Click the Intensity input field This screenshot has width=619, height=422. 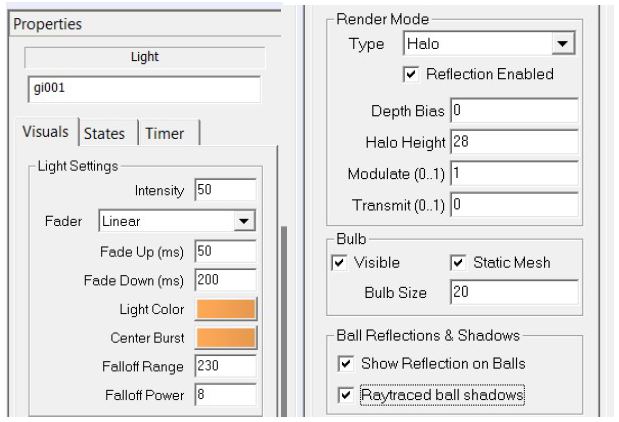pos(225,190)
